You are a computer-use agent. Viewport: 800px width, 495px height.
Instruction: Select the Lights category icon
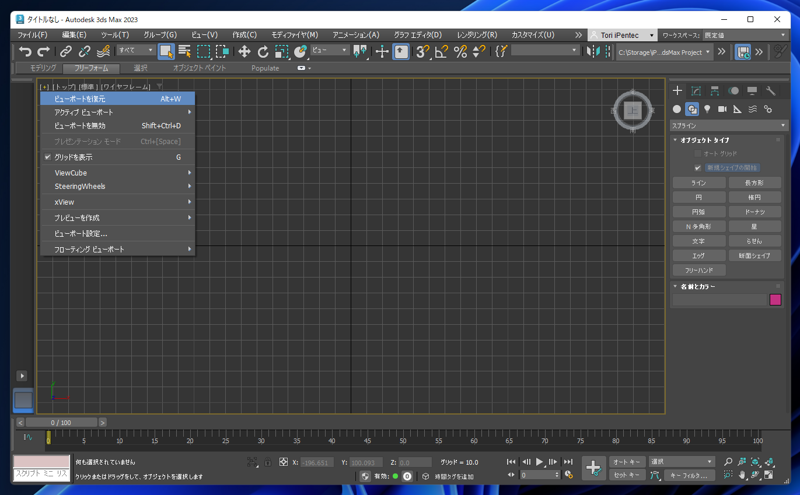(707, 109)
